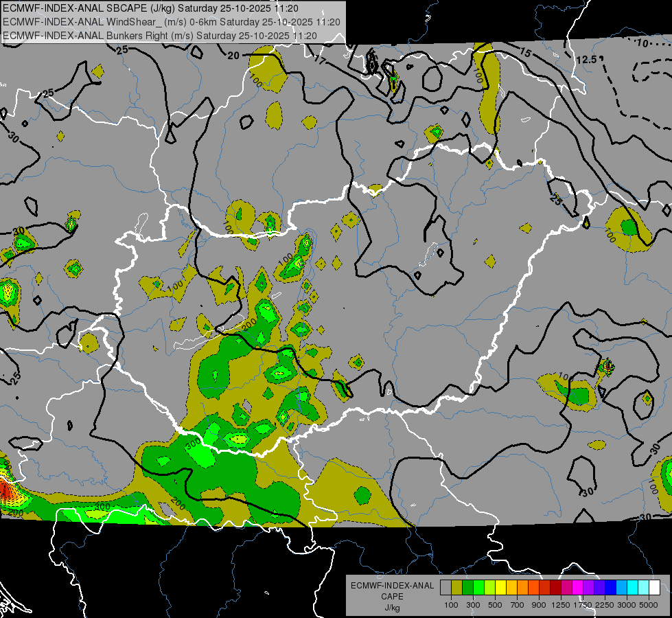The width and height of the screenshot is (672, 618).
Task: Click the 15 contour label at the top
Action: click(525, 52)
